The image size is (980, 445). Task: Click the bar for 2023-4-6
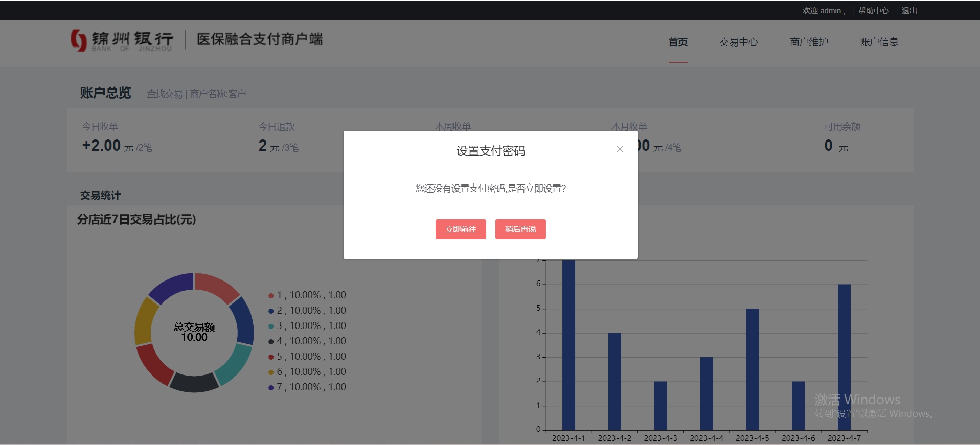point(799,406)
